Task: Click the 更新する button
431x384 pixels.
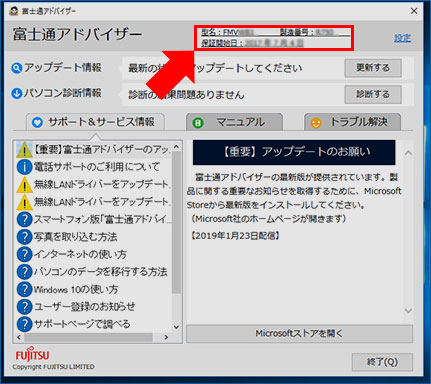Action: (373, 68)
